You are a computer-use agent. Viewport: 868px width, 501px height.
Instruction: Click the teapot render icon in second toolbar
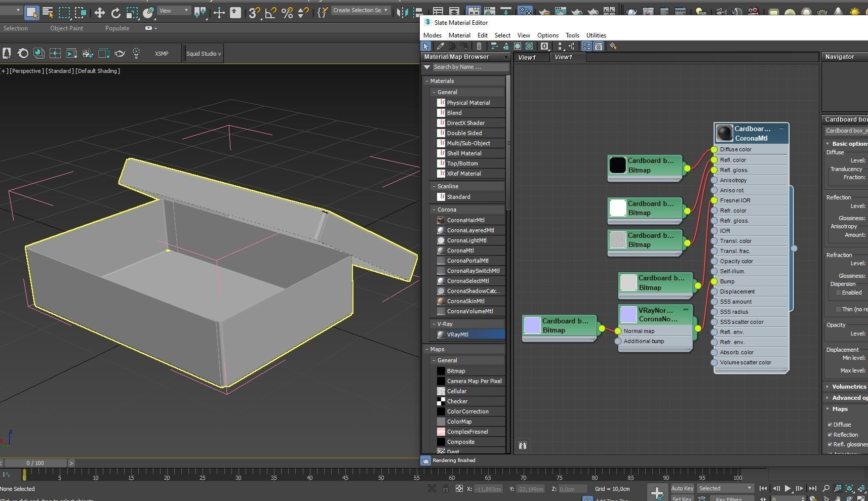click(120, 53)
